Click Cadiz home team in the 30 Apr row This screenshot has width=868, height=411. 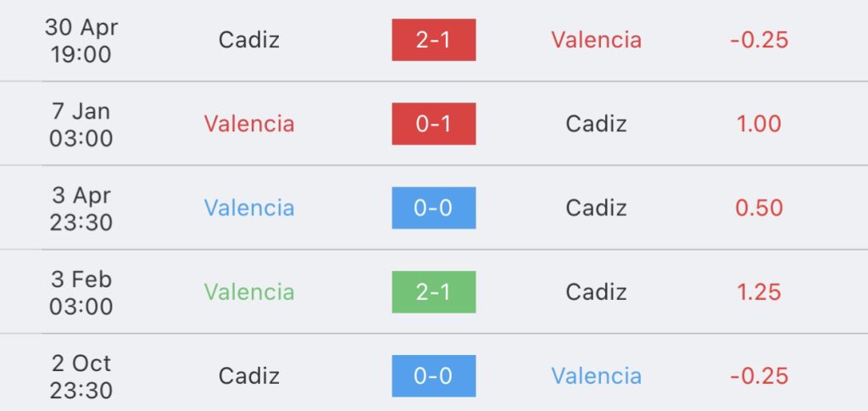click(x=249, y=40)
